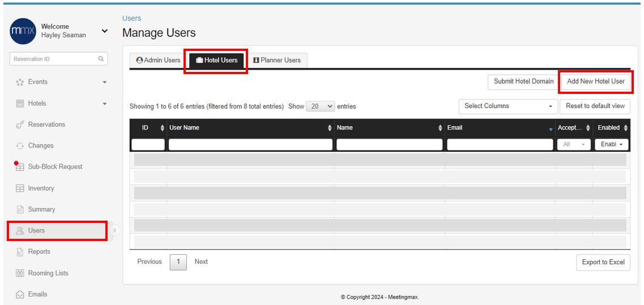Click the Summary document icon
This screenshot has height=305, width=644.
click(x=20, y=209)
